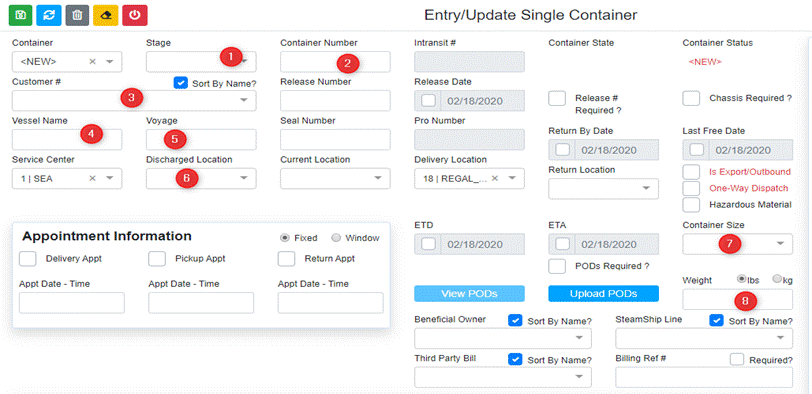Screen dimensions: 812x394
Task: Toggle Third Party Bill Sort By Name checkbox
Action: pyautogui.click(x=515, y=359)
